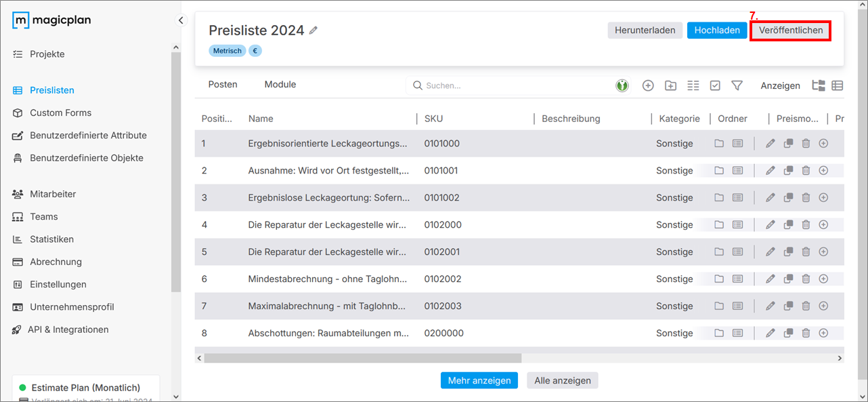The width and height of the screenshot is (868, 402).
Task: Duplicate row 5 using copy icon
Action: tap(788, 252)
